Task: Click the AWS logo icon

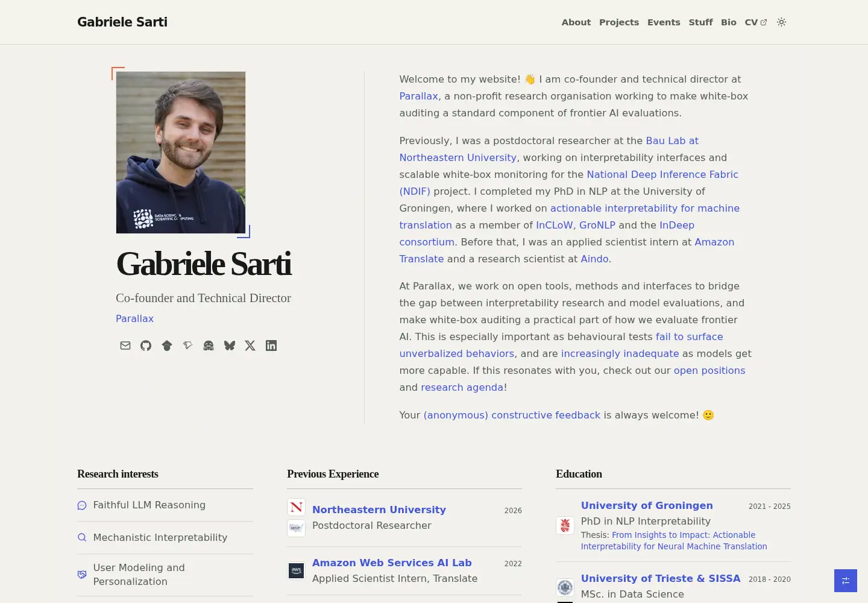Action: click(x=296, y=570)
